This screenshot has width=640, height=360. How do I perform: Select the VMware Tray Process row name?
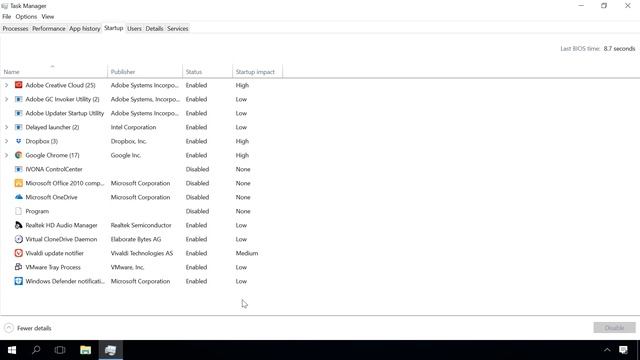53,267
